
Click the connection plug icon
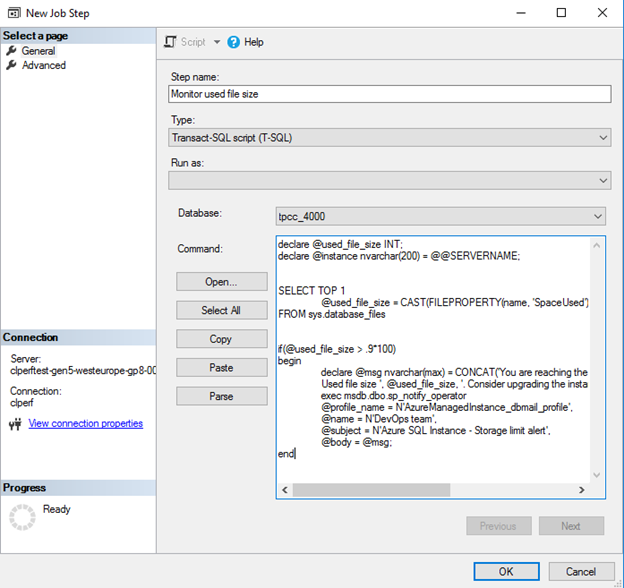pos(15,424)
